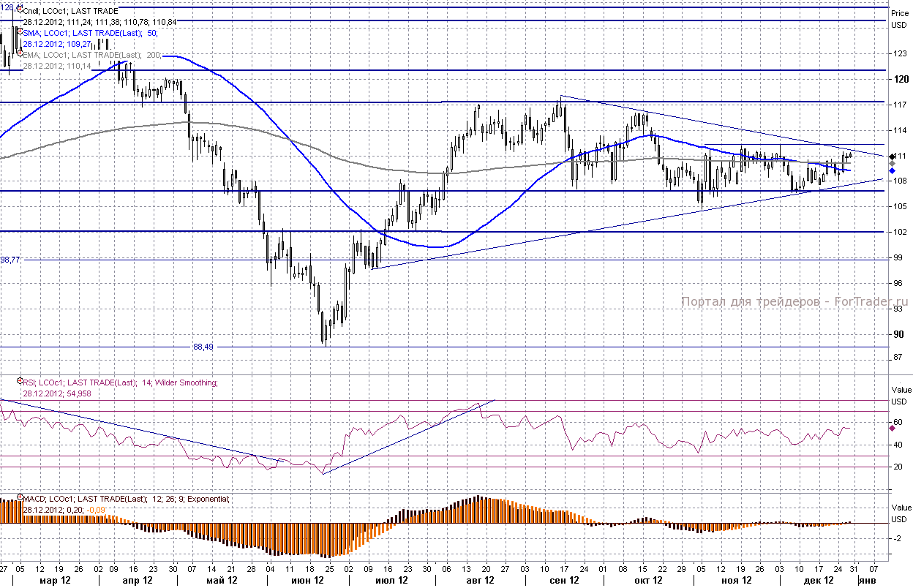Click the авг 12 month label
The width and height of the screenshot is (913, 588).
click(479, 580)
